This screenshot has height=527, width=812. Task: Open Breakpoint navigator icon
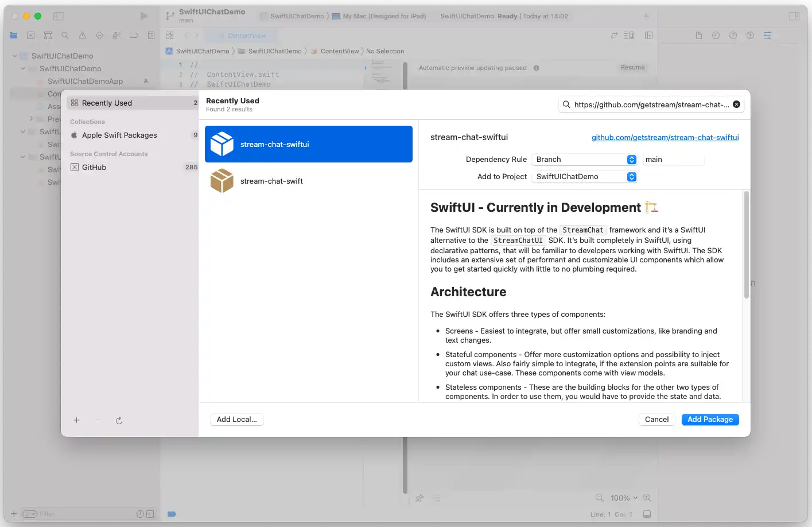134,36
